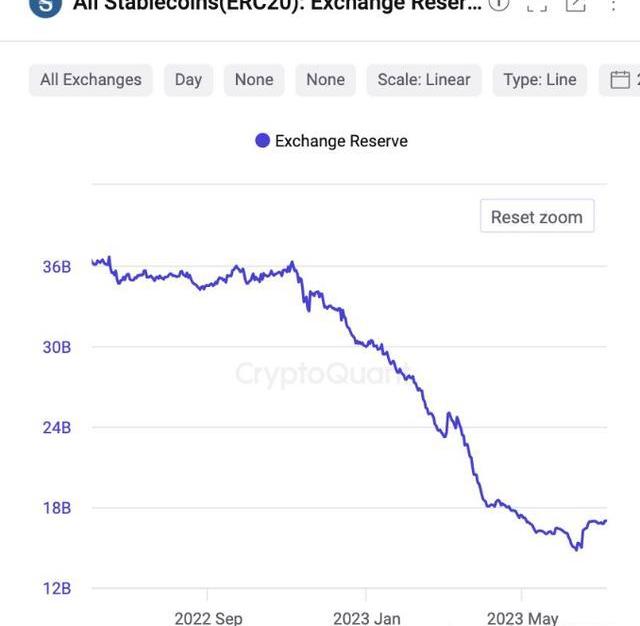Click the 2023 Jan x-axis label

(366, 618)
